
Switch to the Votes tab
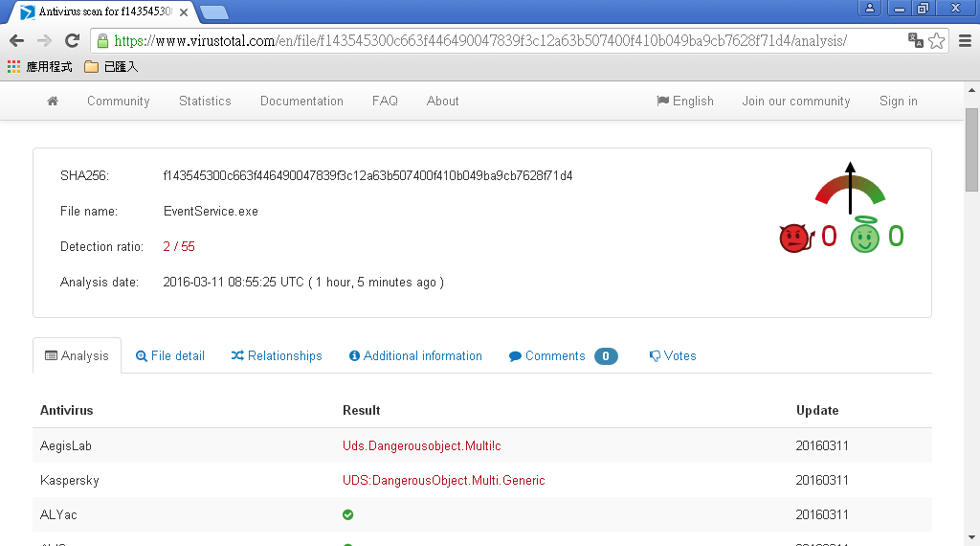pyautogui.click(x=673, y=355)
